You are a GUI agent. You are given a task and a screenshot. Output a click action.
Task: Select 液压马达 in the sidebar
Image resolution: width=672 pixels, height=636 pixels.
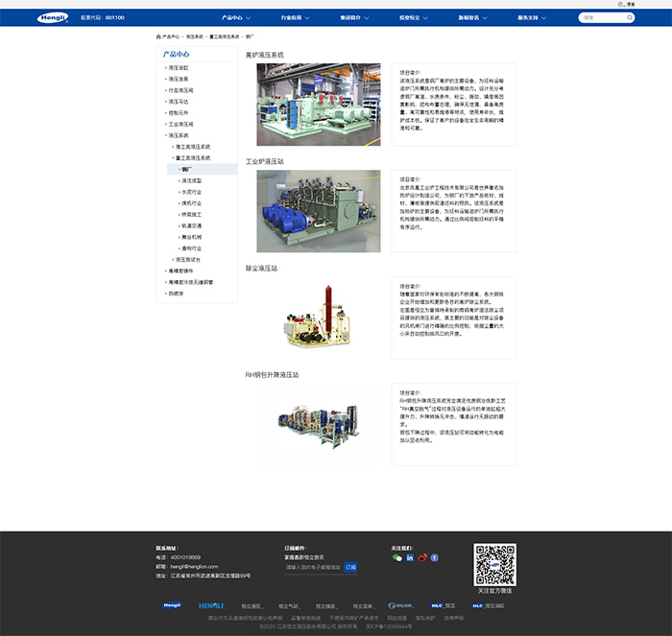[x=177, y=102]
